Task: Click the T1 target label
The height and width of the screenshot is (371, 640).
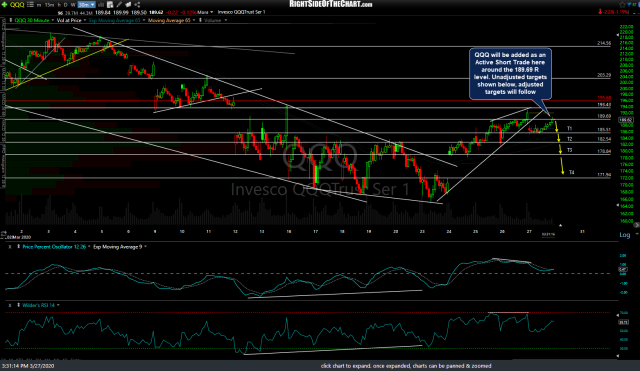Action: (569, 129)
